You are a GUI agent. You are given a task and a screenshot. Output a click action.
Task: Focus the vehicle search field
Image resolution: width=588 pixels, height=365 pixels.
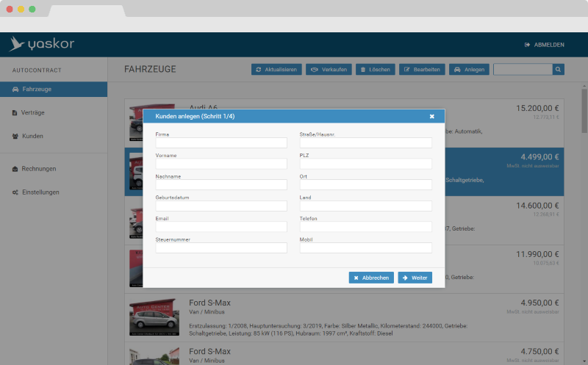tap(523, 69)
